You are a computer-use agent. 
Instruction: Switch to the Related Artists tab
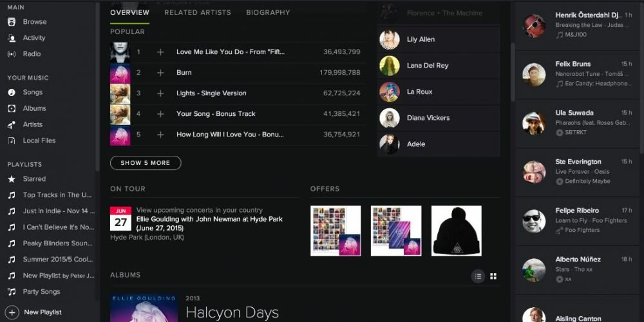point(198,12)
